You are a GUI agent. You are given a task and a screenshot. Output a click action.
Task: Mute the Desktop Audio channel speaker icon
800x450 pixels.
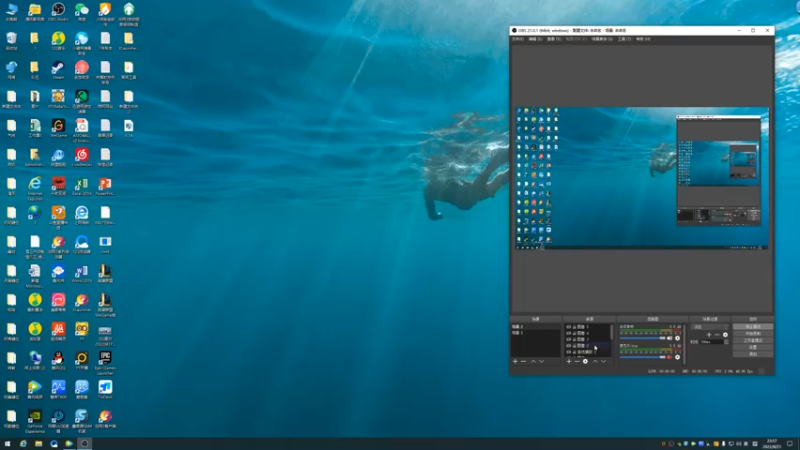pyautogui.click(x=669, y=338)
